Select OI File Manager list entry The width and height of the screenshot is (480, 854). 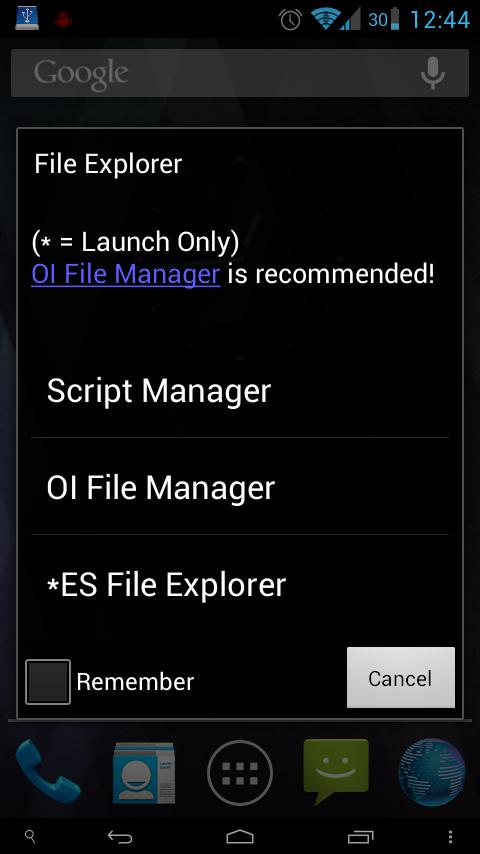[x=240, y=487]
